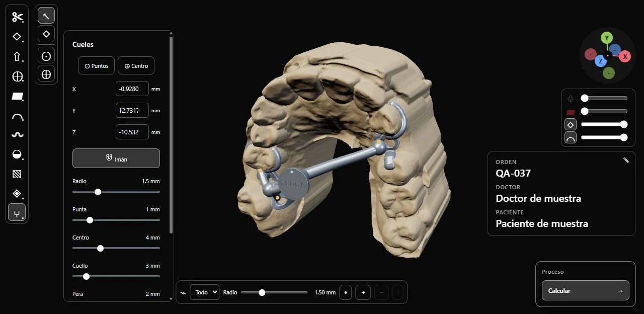Open the Todo dropdown
This screenshot has height=314, width=644.
pyautogui.click(x=204, y=292)
